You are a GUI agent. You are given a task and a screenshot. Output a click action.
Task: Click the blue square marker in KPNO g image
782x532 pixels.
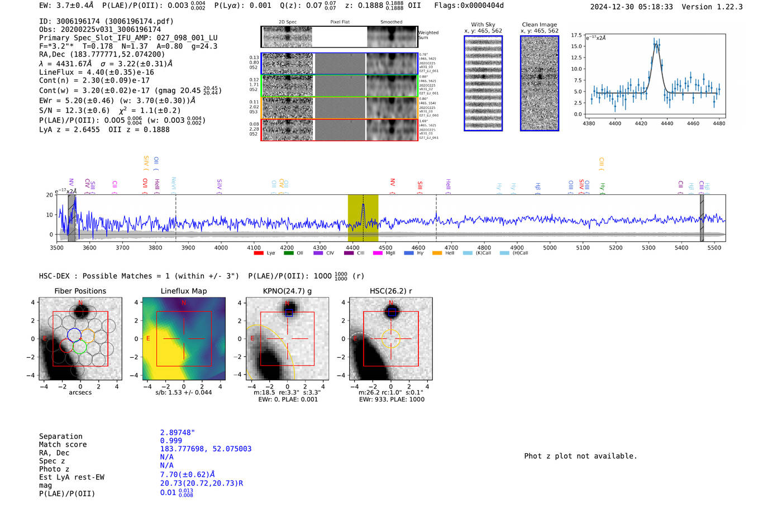coord(289,313)
